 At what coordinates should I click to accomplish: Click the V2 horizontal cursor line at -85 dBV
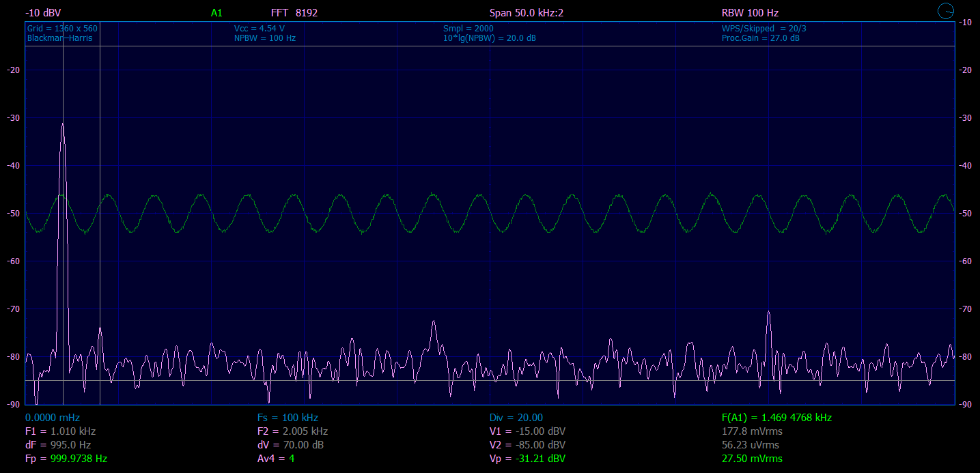click(490, 380)
